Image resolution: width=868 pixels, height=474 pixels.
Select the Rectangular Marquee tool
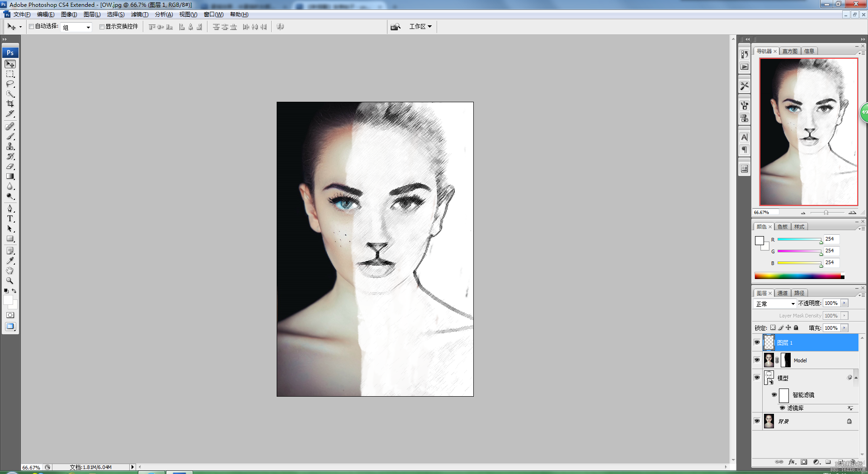coord(10,74)
